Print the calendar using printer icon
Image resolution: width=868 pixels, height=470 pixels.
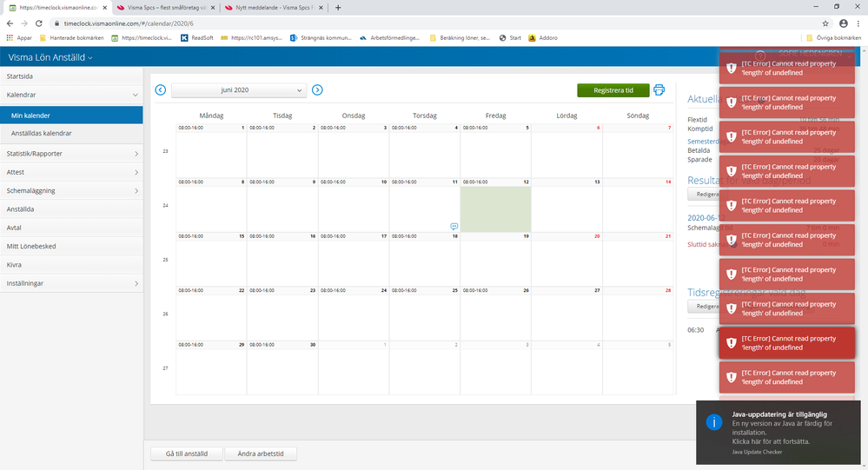click(659, 89)
